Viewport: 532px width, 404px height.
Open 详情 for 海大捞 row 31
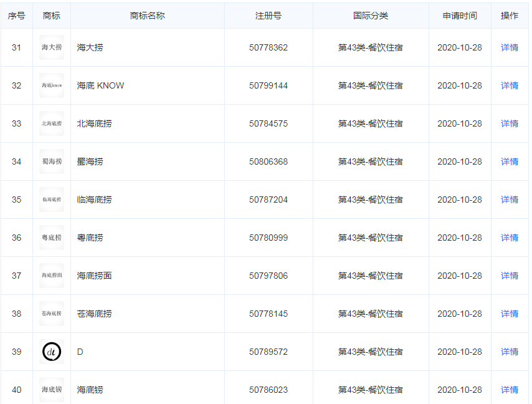(x=510, y=47)
